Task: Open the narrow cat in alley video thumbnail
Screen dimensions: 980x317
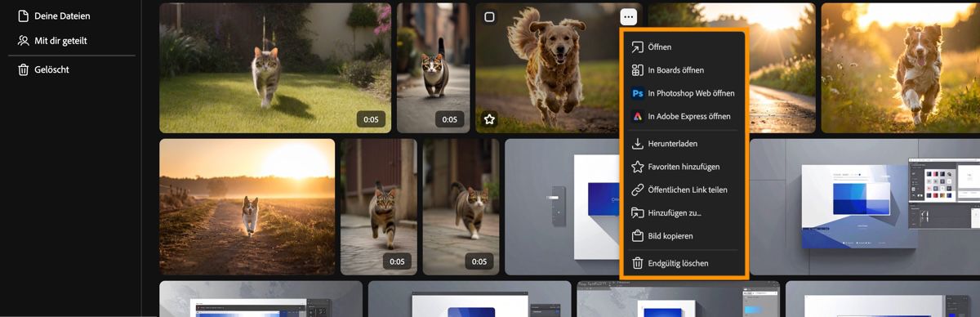Action: tap(433, 68)
